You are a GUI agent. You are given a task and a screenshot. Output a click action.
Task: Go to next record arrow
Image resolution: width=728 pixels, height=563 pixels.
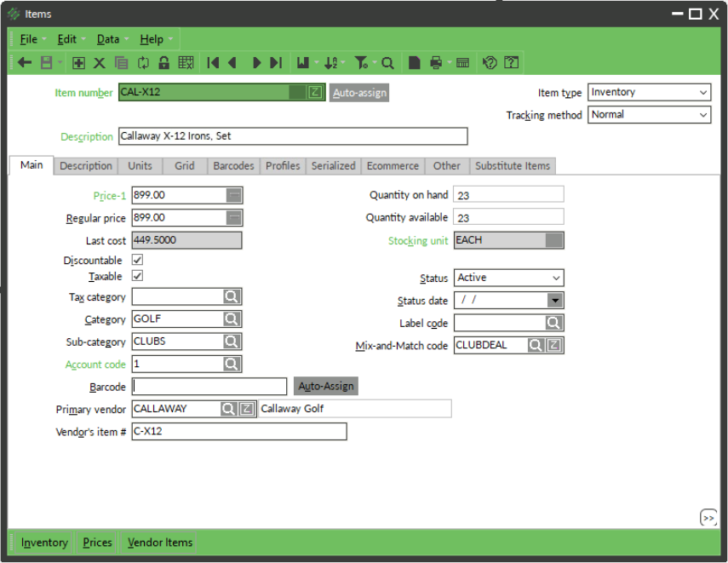[256, 63]
